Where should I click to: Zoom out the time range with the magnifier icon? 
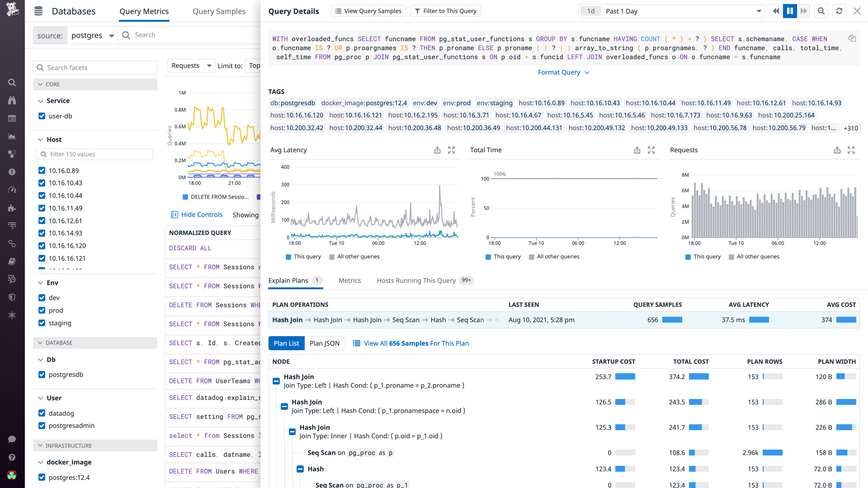pyautogui.click(x=821, y=11)
